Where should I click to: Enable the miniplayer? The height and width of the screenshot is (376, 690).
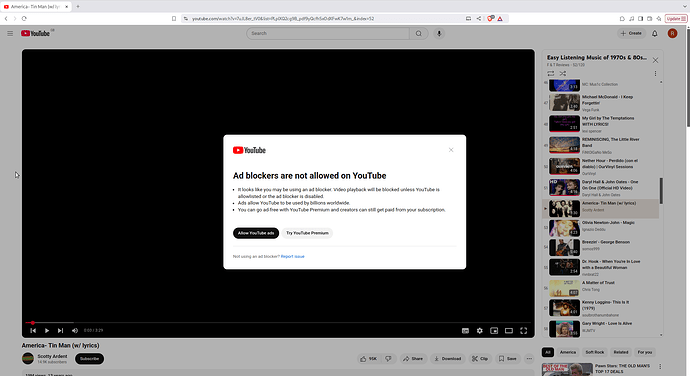(x=494, y=331)
